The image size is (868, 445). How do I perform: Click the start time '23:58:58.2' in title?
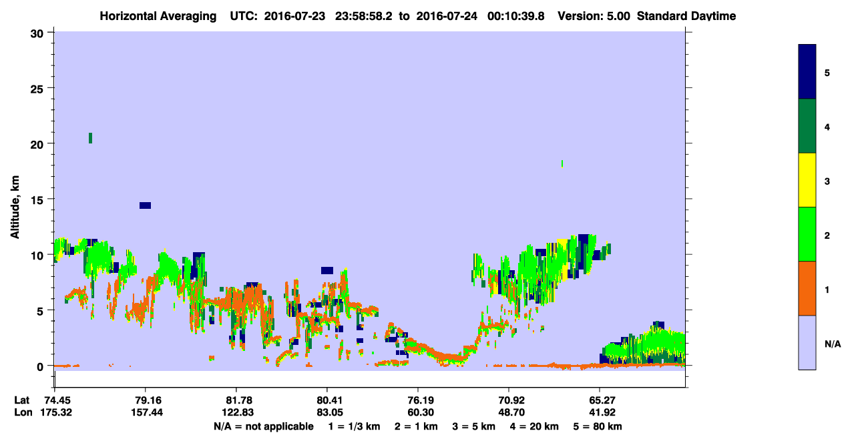pos(363,16)
